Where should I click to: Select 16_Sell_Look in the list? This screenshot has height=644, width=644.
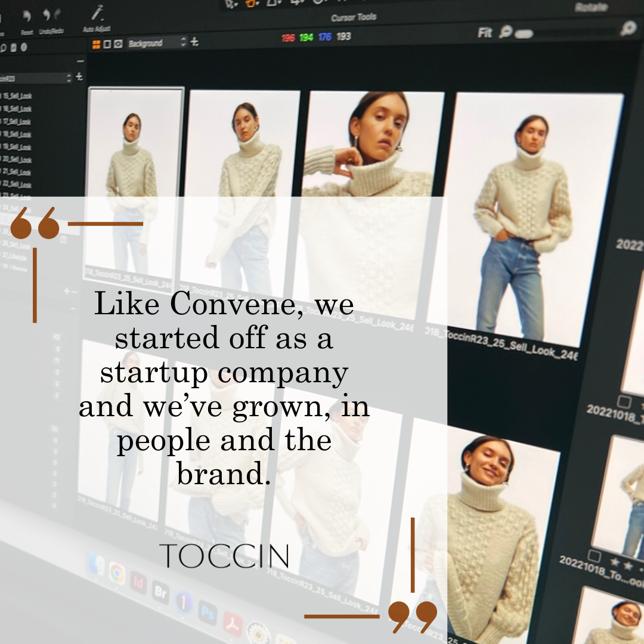coord(17,109)
